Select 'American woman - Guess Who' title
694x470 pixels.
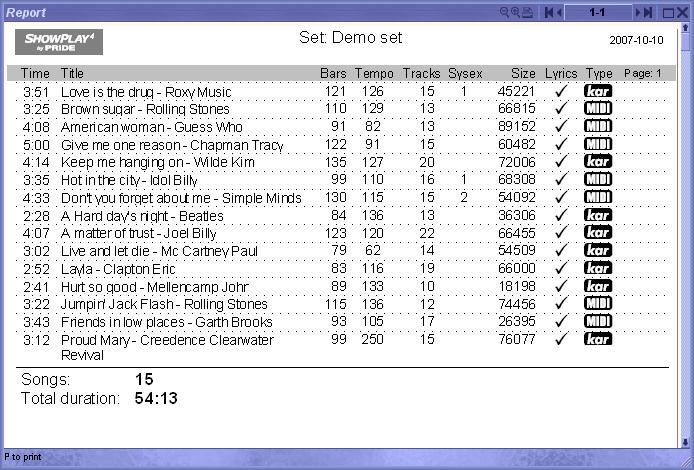(x=152, y=127)
